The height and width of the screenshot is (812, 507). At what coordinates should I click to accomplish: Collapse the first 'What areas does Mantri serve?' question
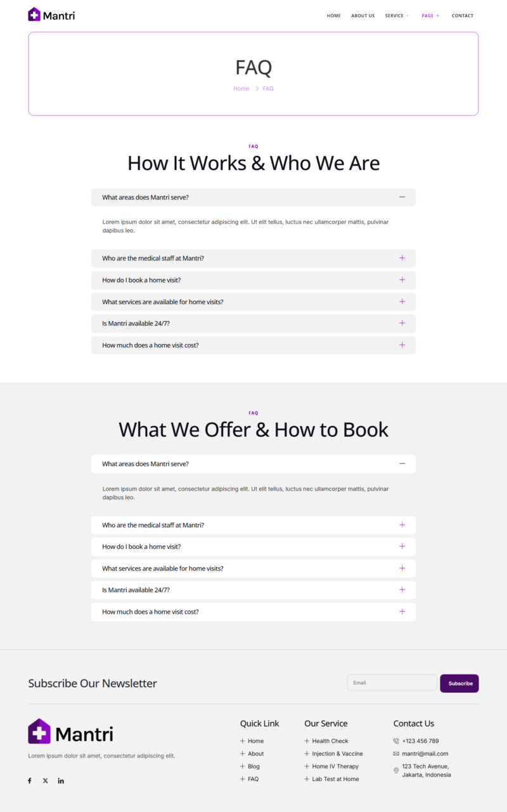(x=253, y=197)
